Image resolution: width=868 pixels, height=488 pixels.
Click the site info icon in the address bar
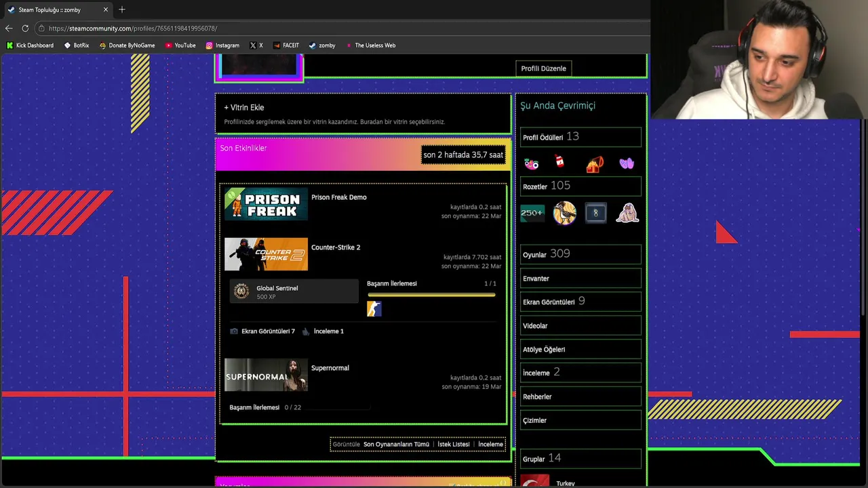pos(41,28)
